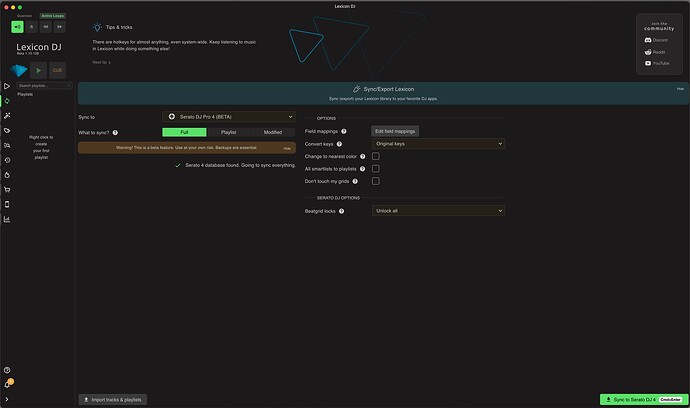
Task: Hide the beta feature warning
Action: click(x=287, y=148)
